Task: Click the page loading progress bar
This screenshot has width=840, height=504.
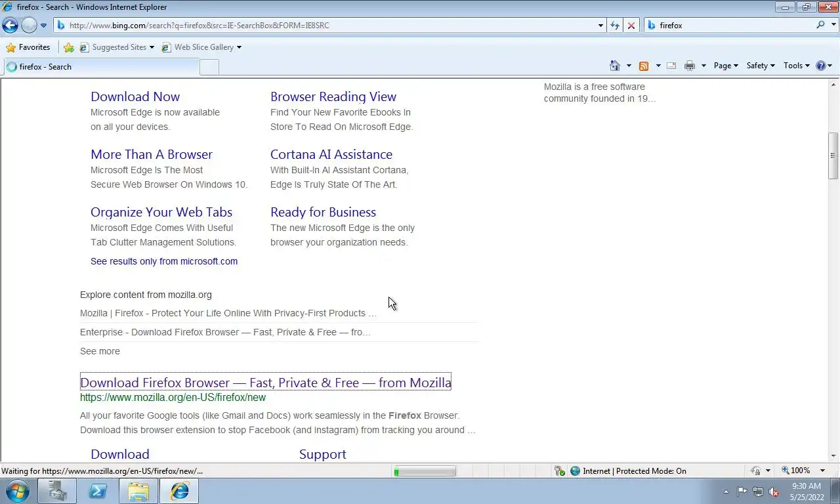Action: [x=425, y=471]
